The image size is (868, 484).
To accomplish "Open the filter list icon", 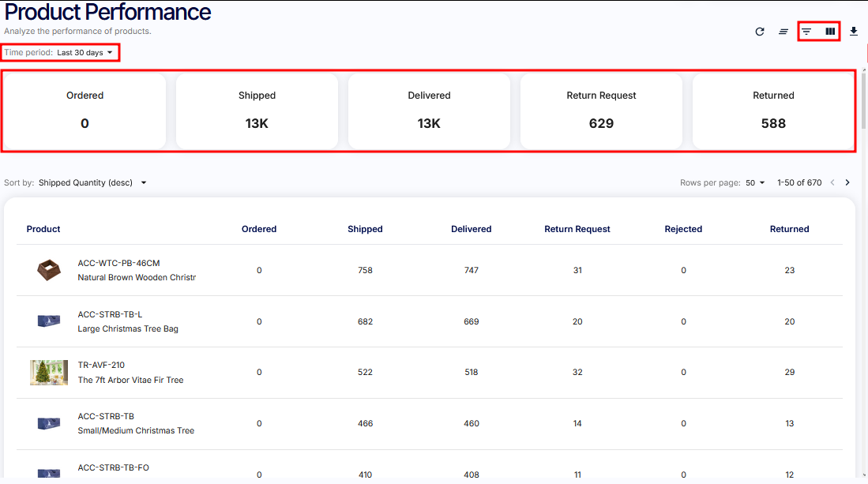I will tap(806, 32).
